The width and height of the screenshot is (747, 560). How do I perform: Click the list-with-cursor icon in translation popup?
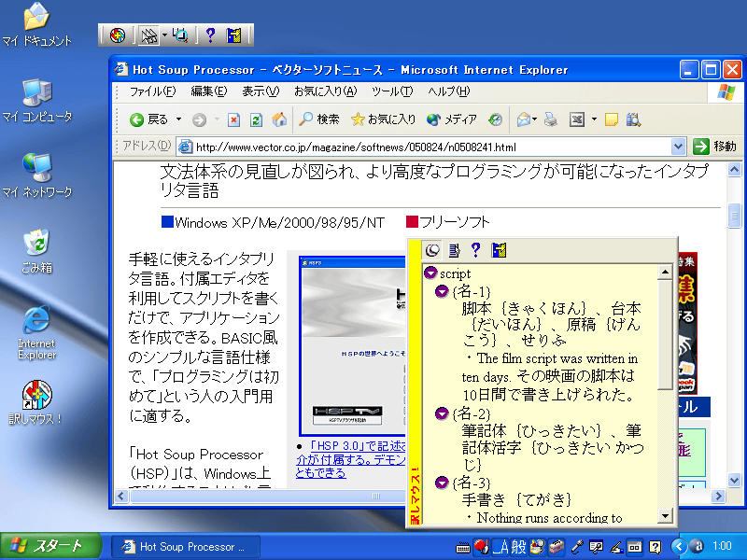coord(455,250)
